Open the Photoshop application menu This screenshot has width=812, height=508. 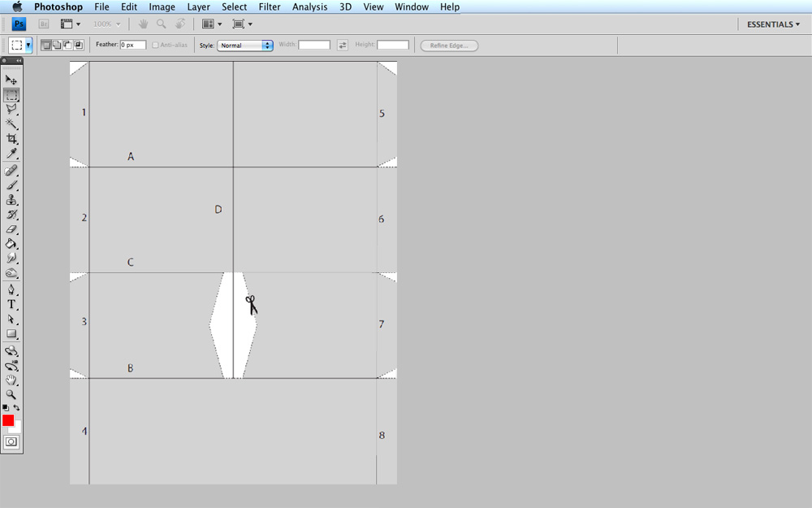58,7
